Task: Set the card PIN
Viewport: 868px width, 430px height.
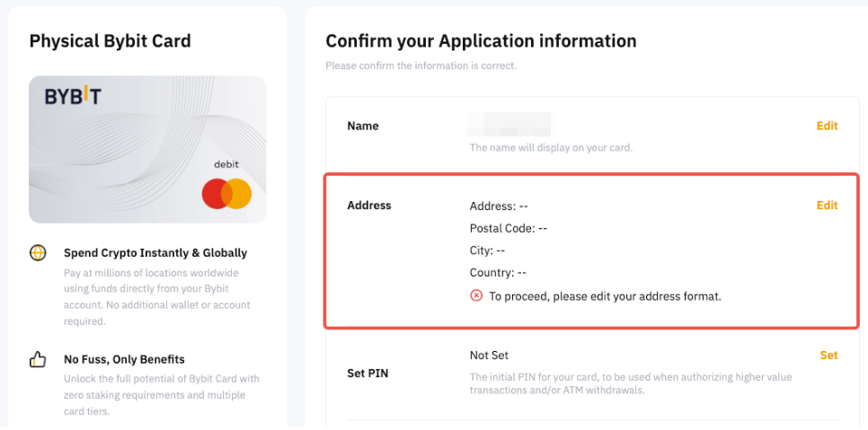Action: click(828, 355)
